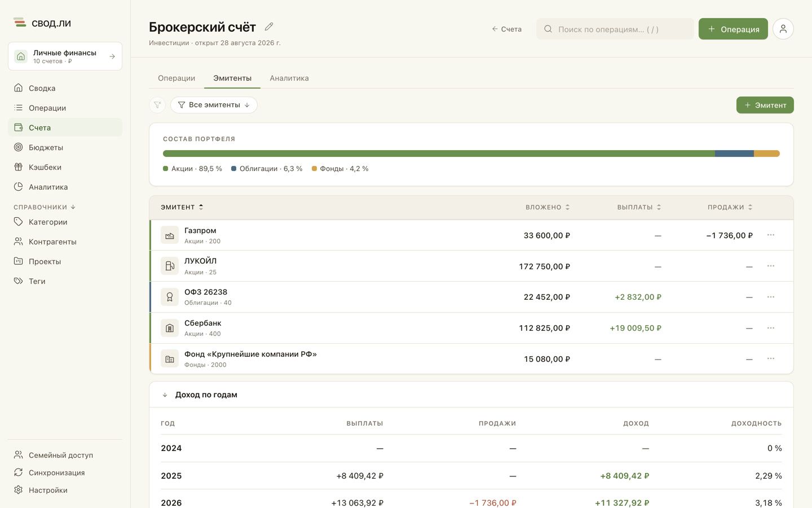
Task: Click the Теги icon in sidebar
Action: click(x=19, y=281)
